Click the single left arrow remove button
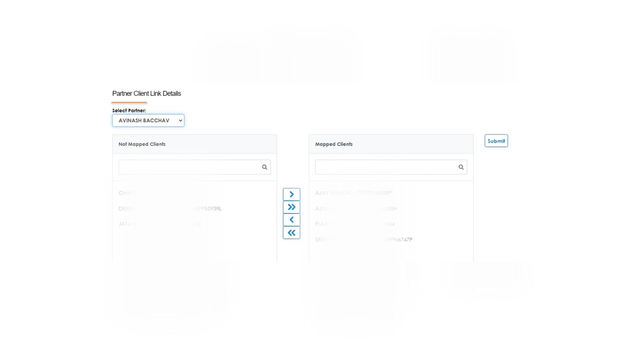This screenshot has height=362, width=644. click(291, 220)
